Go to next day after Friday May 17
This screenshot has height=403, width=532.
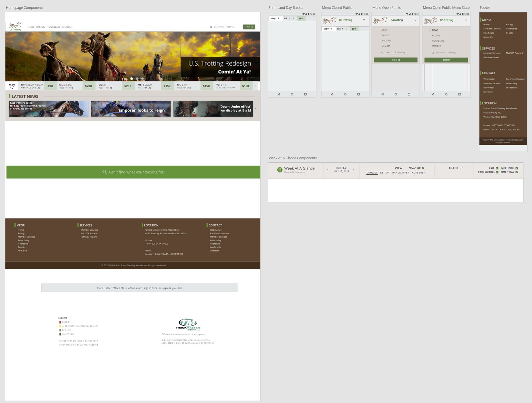pyautogui.click(x=353, y=170)
